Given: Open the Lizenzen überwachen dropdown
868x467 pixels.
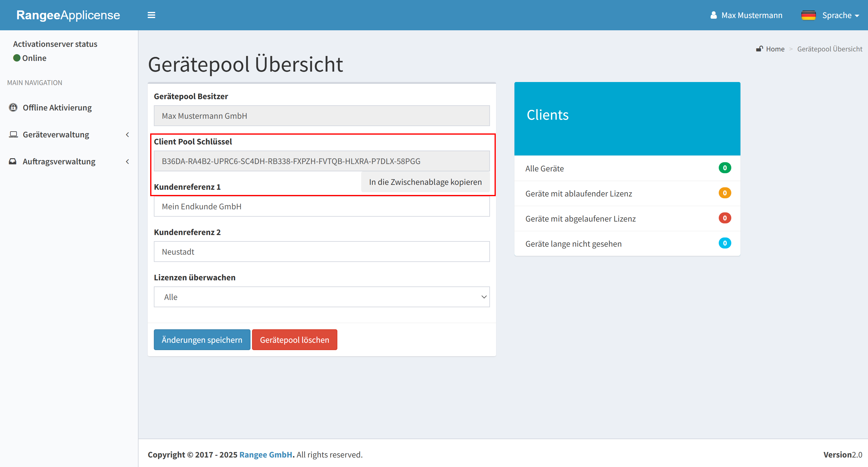Looking at the screenshot, I should (x=321, y=297).
